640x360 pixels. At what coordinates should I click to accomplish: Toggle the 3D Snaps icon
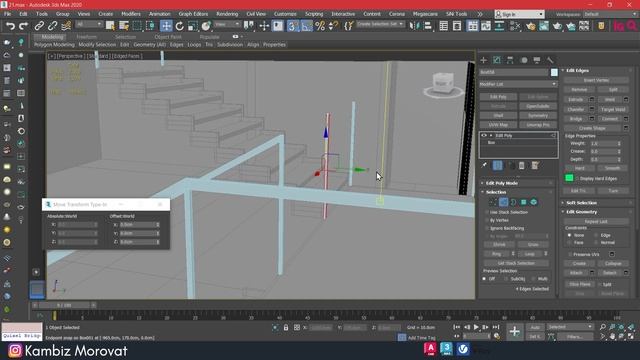point(292,26)
